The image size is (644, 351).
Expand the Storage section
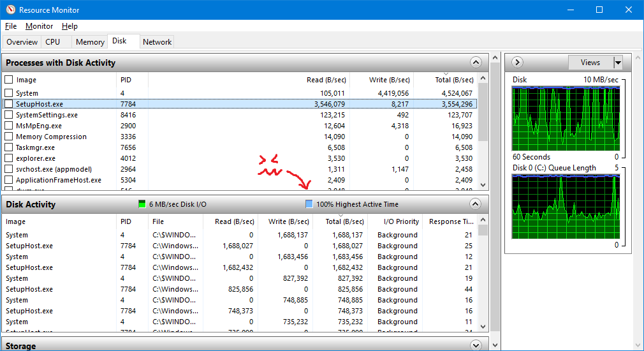[x=476, y=345]
